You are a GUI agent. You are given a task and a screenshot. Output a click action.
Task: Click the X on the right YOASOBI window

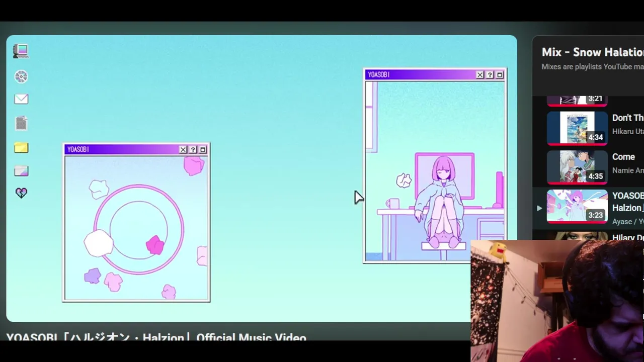pos(480,74)
